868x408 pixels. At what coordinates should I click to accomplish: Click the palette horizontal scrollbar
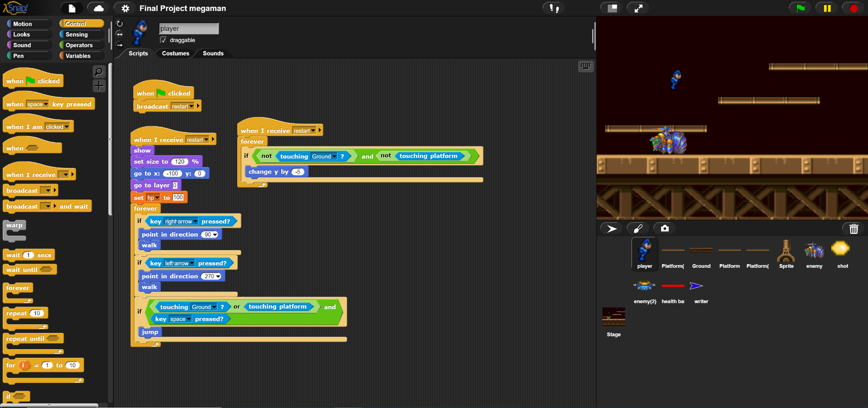click(50, 405)
